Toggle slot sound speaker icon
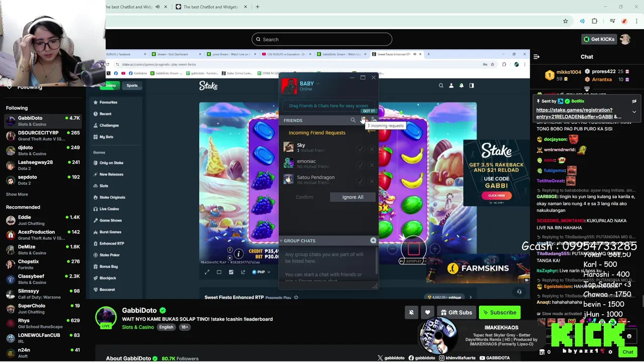The height and width of the screenshot is (362, 644). click(230, 257)
